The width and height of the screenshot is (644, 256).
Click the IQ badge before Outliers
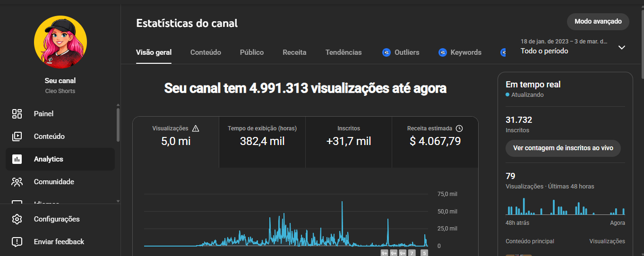[x=386, y=52]
